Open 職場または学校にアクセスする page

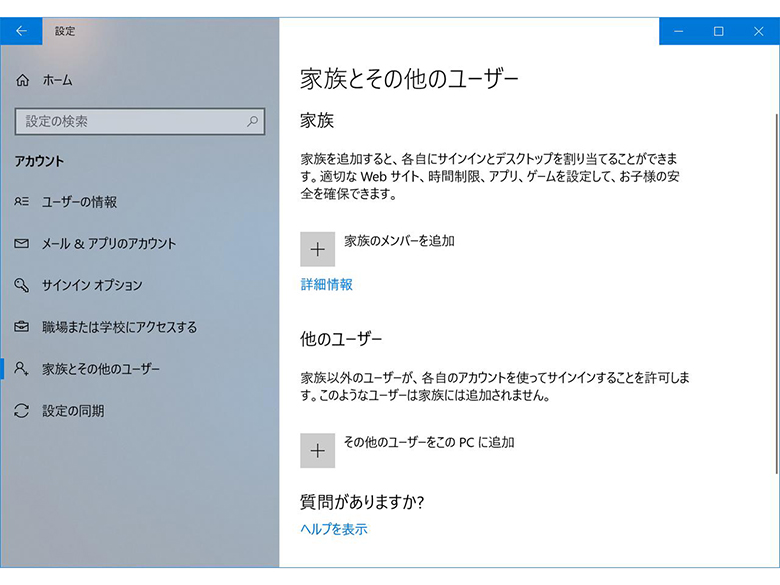(119, 327)
